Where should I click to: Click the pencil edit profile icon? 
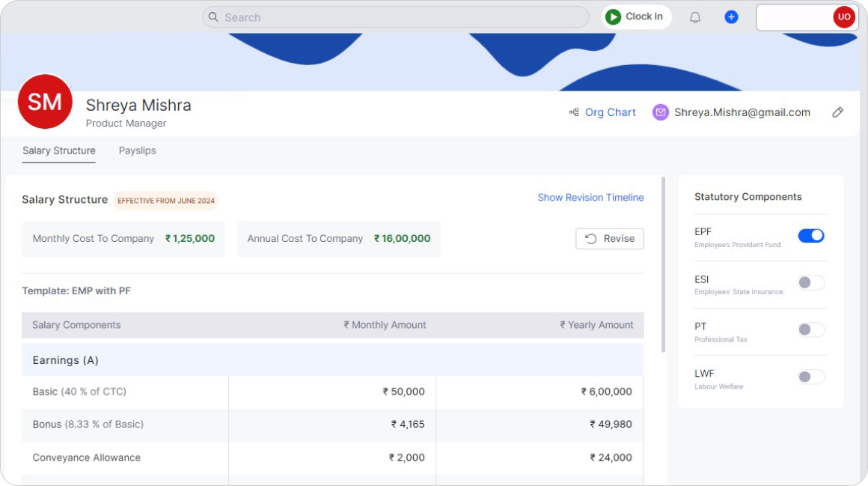pos(838,112)
